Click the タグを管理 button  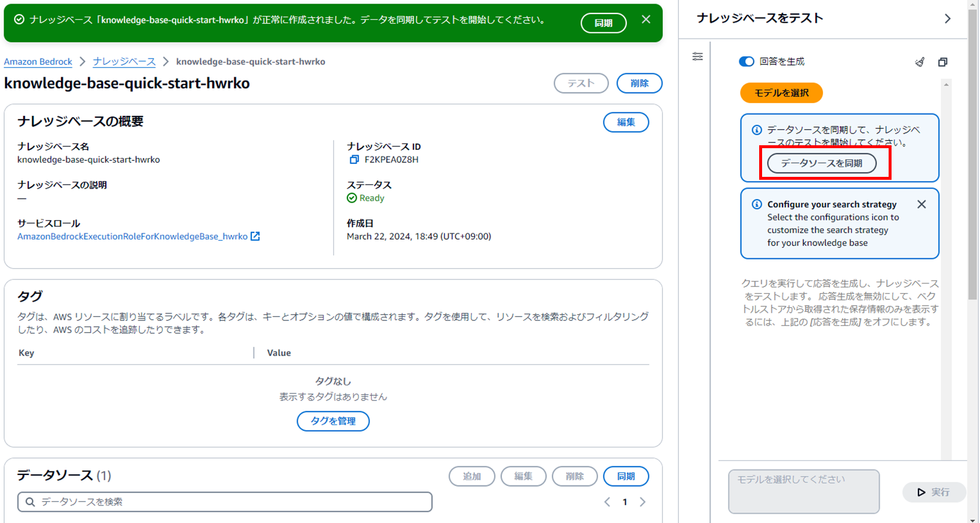(333, 421)
